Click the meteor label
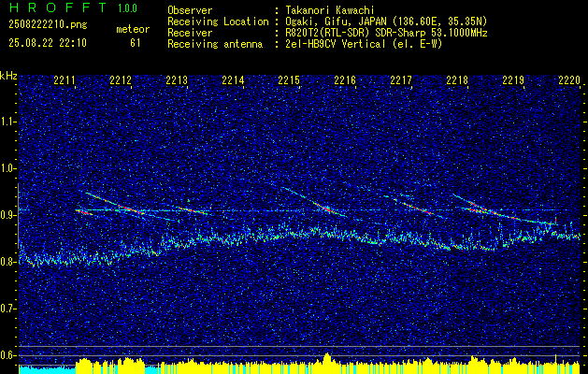588x374 pixels. [133, 29]
